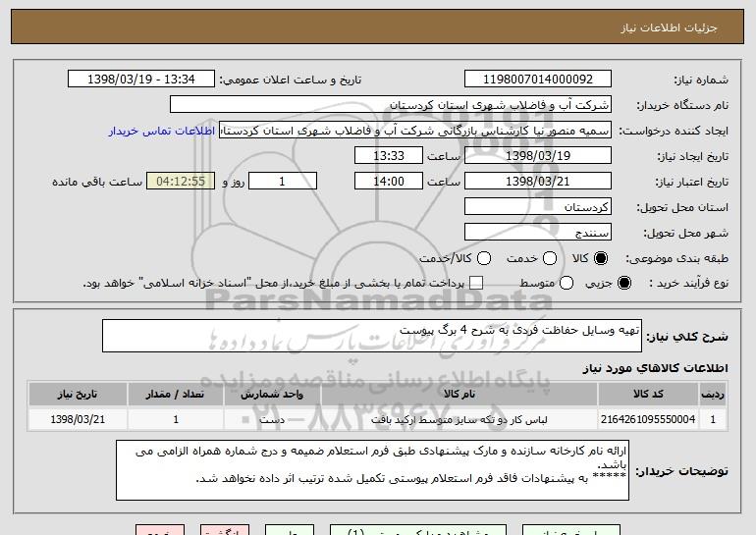Click the delivery province field کردستان

pyautogui.click(x=538, y=207)
